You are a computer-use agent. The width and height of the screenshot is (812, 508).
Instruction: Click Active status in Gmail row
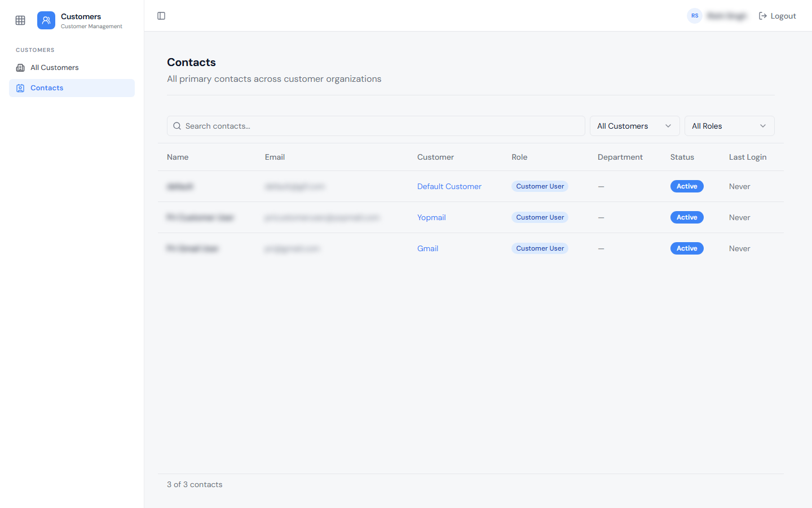pos(687,248)
